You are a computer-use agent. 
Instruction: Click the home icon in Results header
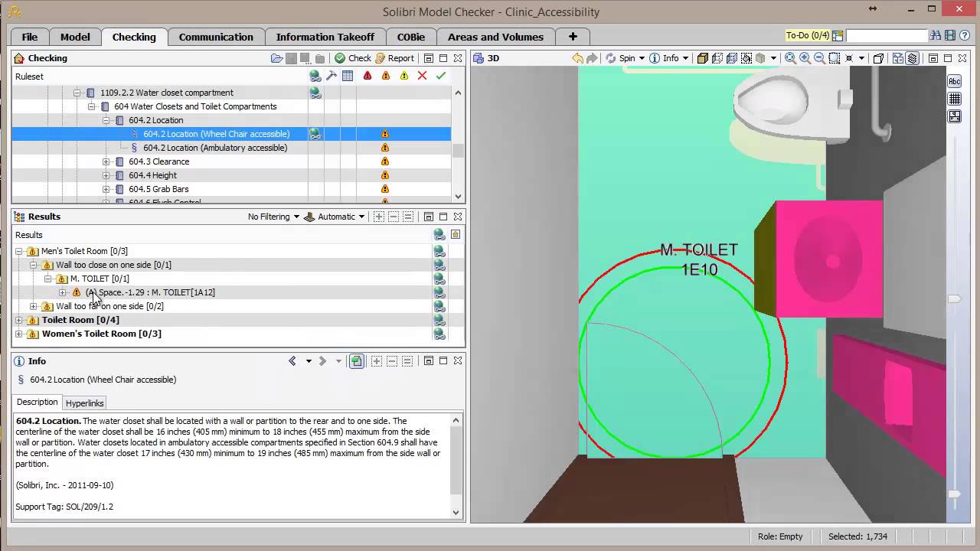click(x=456, y=235)
